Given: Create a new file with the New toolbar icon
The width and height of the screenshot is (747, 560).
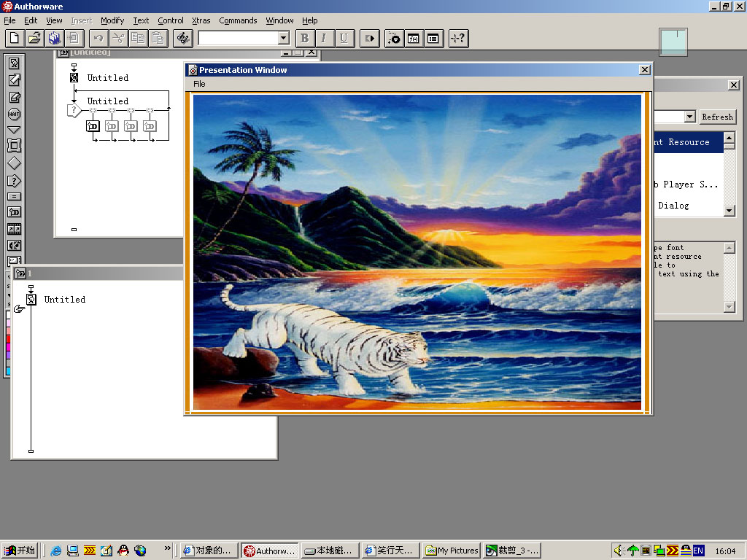Looking at the screenshot, I should [x=15, y=39].
